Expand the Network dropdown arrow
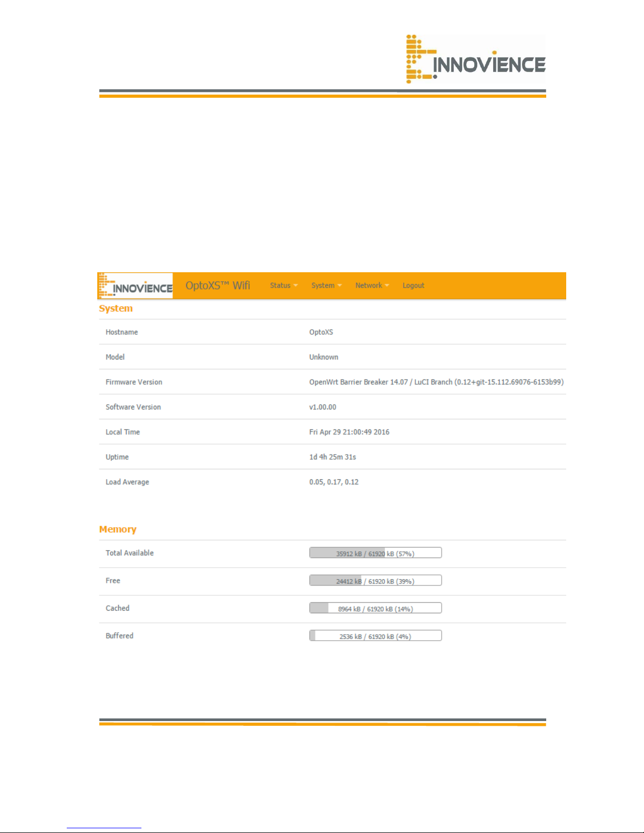This screenshot has height=833, width=644. pos(387,285)
